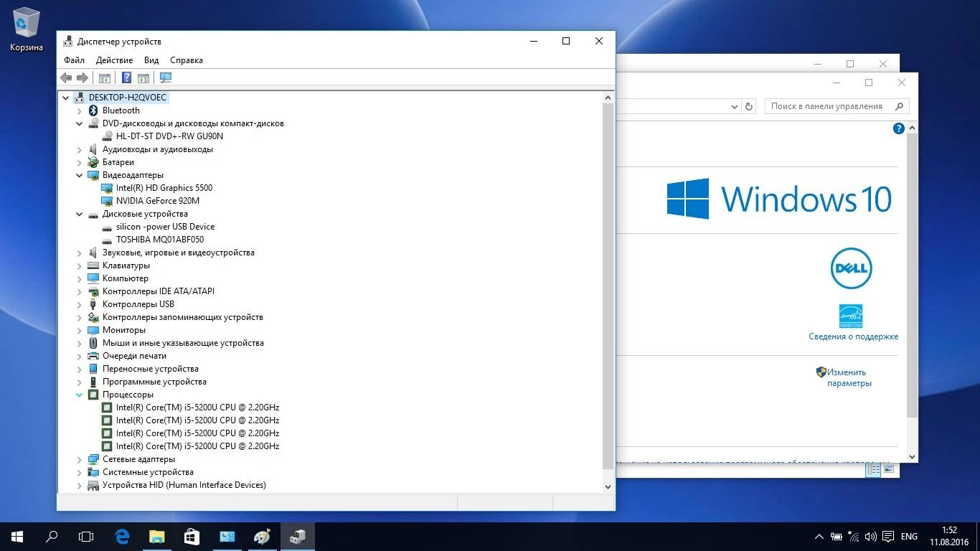Click the Клавиатуры keyboard icon
Image resolution: width=980 pixels, height=551 pixels.
click(x=93, y=265)
